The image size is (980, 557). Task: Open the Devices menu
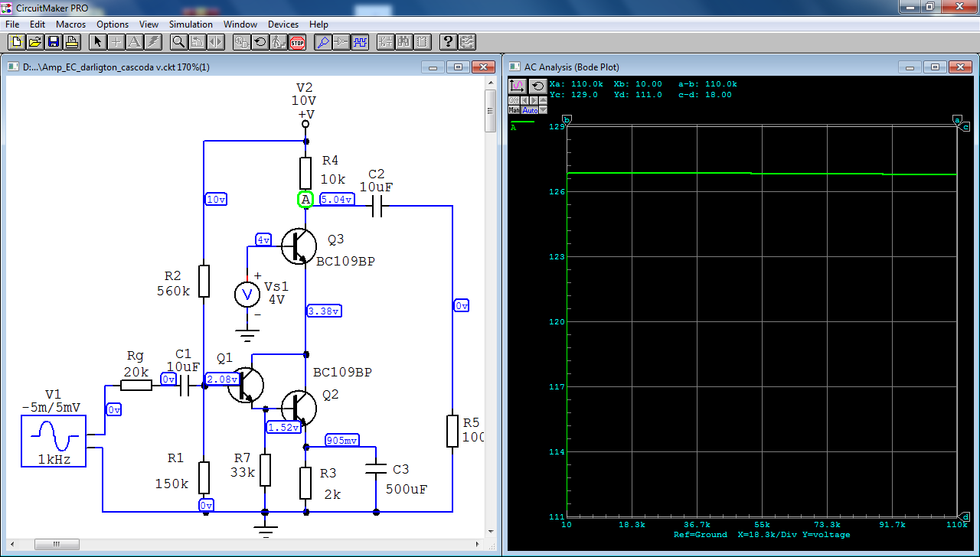pyautogui.click(x=283, y=24)
